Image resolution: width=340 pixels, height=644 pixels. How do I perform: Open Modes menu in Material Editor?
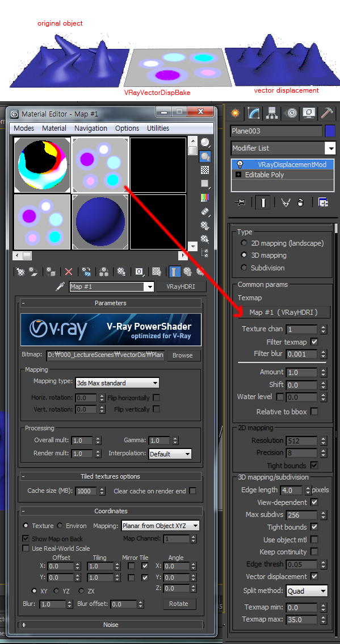click(24, 128)
